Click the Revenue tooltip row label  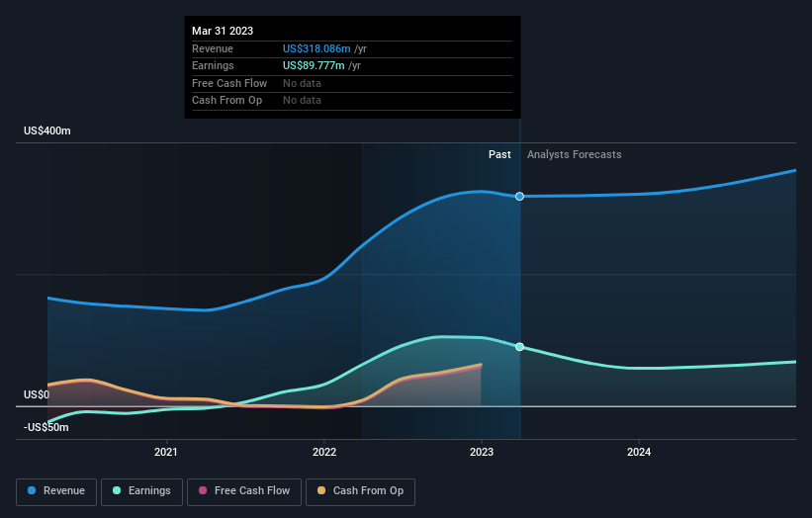coord(213,48)
